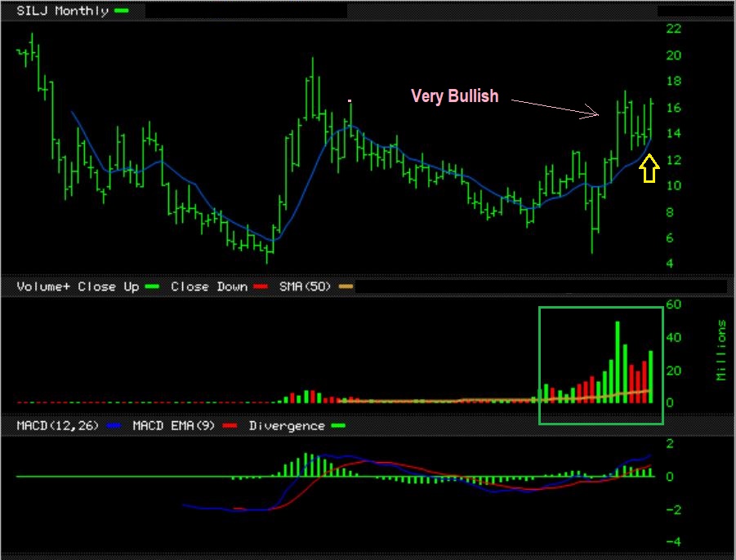Click the Millions axis label
The width and height of the screenshot is (736, 560).
pyautogui.click(x=720, y=350)
